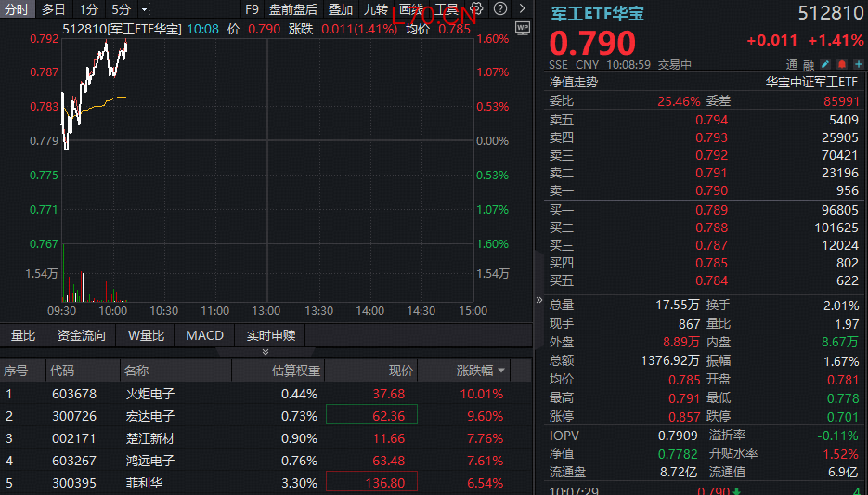Viewport: 868px width, 495px height.
Task: Expand indicator panel double chevron
Action: pyautogui.click(x=266, y=352)
